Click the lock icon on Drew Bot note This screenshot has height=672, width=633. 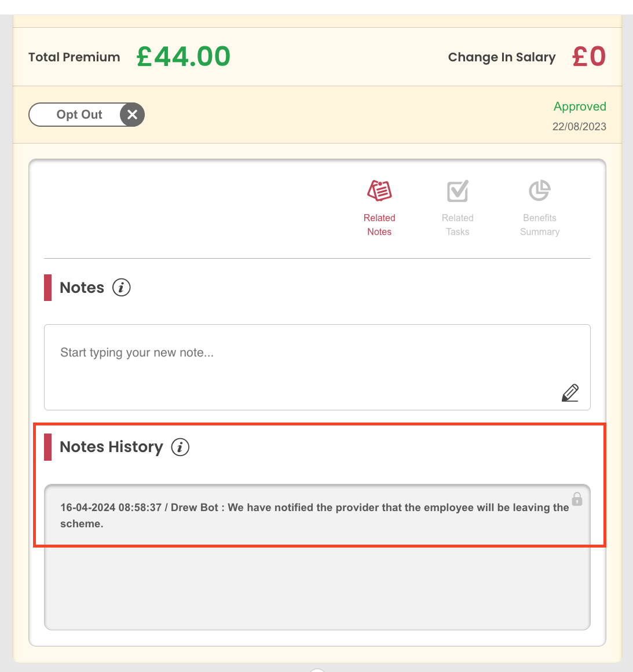point(577,499)
